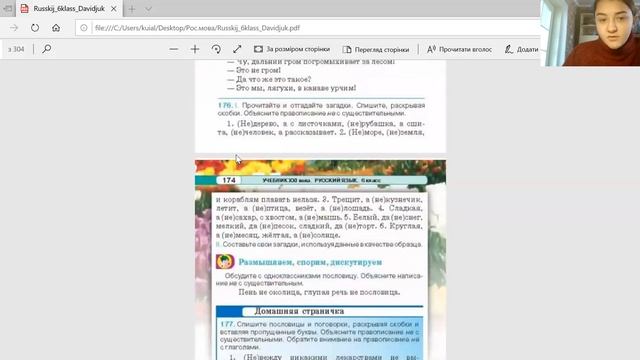The height and width of the screenshot is (360, 640).
Task: Open the tab list chevron
Action: (x=148, y=9)
